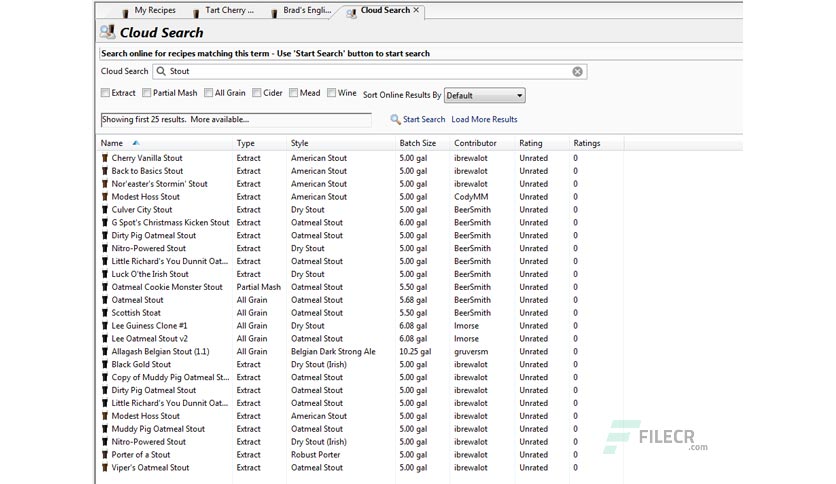This screenshot has width=836, height=484.
Task: Tick the All Grain checkbox
Action: pyautogui.click(x=208, y=93)
